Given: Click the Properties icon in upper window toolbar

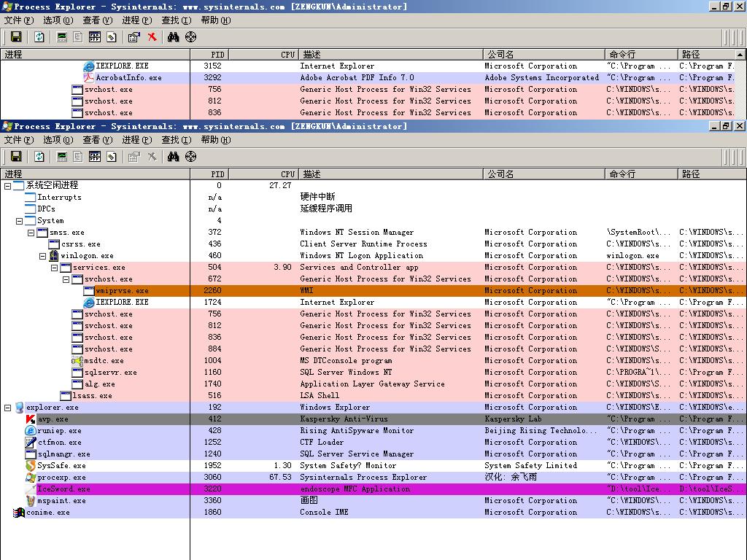Looking at the screenshot, I should click(x=133, y=37).
